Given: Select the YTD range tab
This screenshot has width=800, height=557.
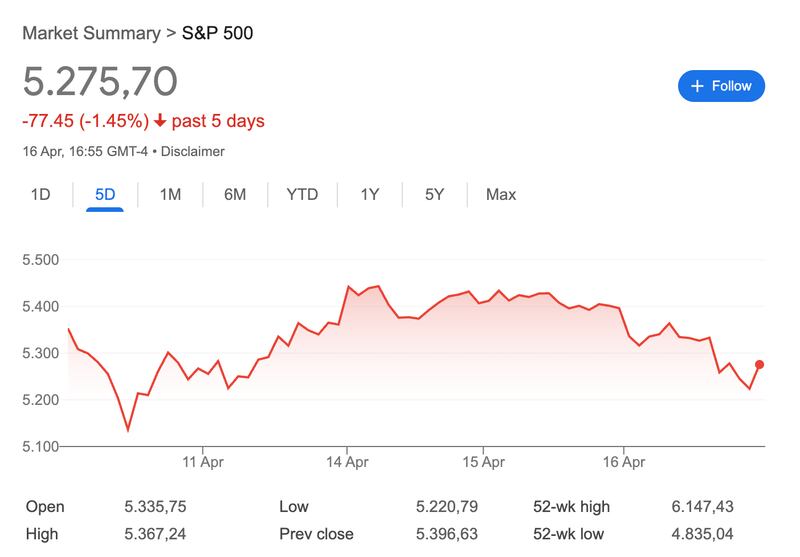Looking at the screenshot, I should pyautogui.click(x=302, y=194).
